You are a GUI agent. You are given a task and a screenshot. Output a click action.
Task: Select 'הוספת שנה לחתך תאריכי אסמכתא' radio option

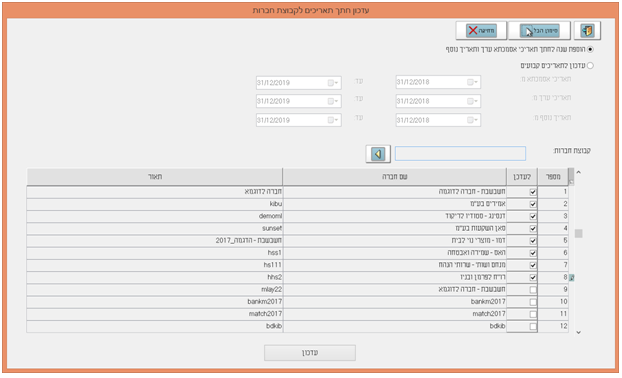[590, 50]
